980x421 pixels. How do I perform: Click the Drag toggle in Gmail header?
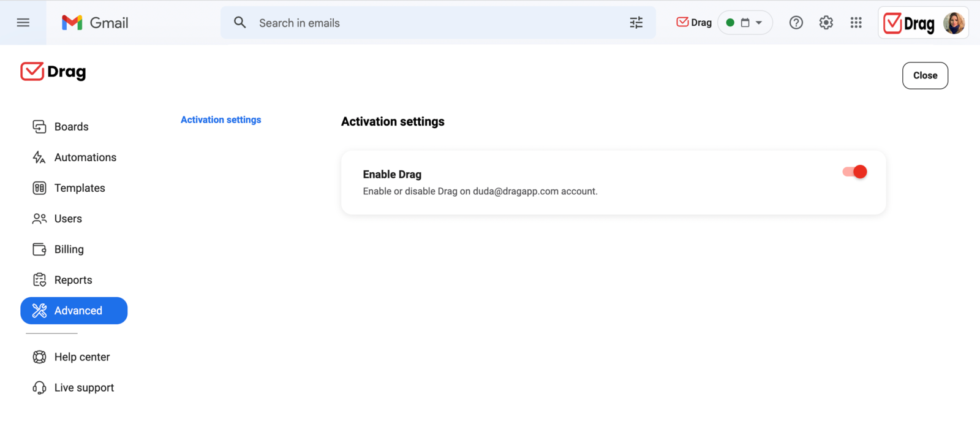[694, 23]
